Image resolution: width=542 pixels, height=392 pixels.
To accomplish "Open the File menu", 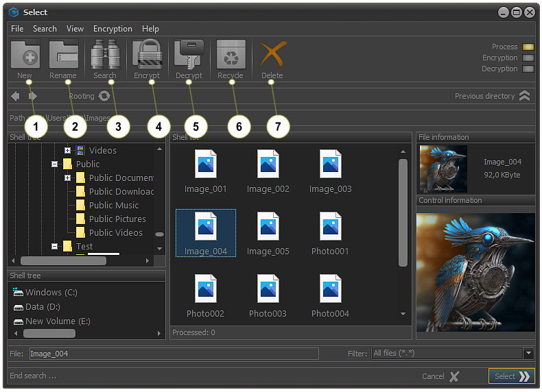I will coord(17,29).
